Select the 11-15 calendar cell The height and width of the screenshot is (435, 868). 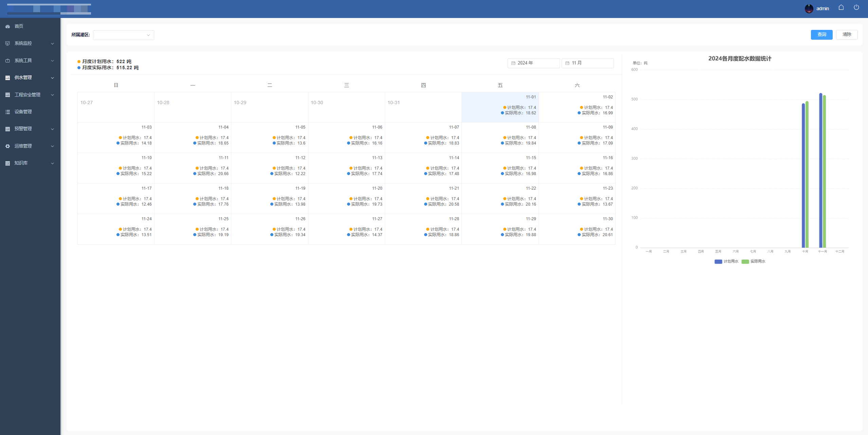coord(500,168)
